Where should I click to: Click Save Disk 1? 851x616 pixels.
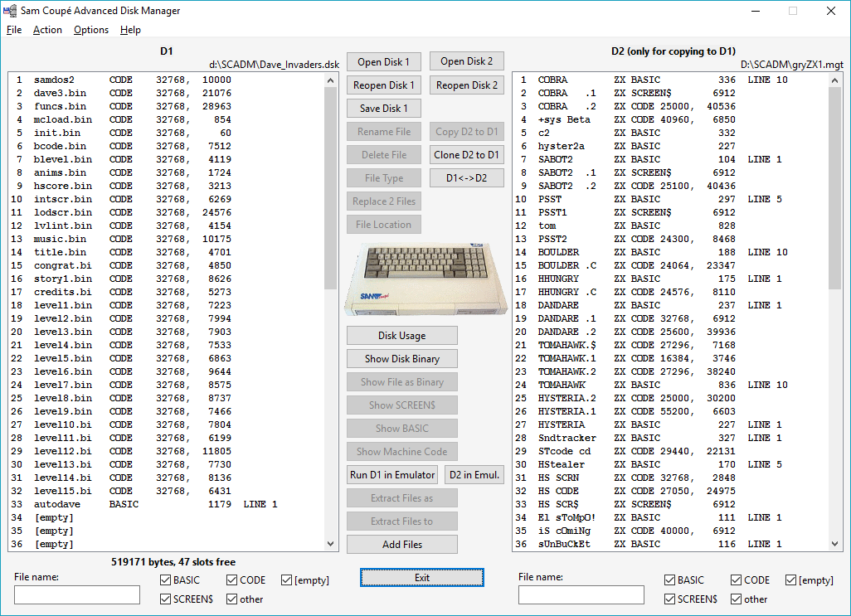pos(384,109)
